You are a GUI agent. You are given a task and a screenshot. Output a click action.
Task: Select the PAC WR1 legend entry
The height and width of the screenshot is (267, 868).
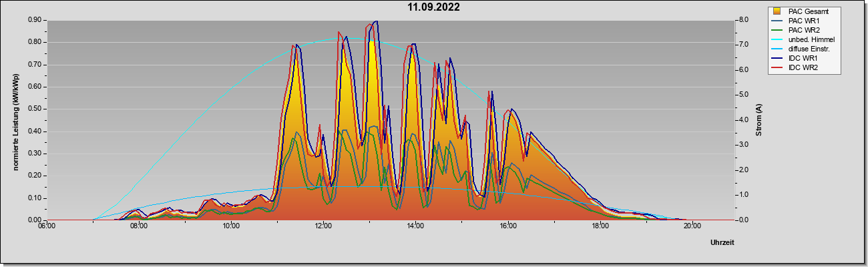point(805,21)
